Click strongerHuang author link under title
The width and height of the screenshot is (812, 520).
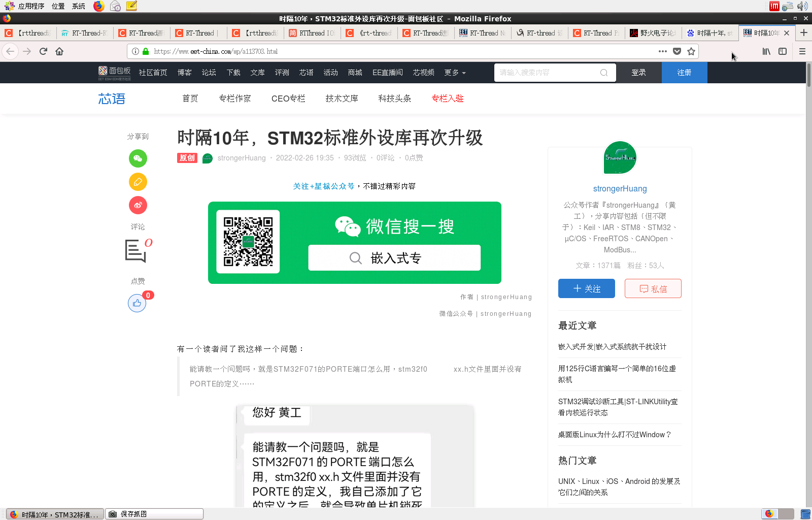coord(242,158)
